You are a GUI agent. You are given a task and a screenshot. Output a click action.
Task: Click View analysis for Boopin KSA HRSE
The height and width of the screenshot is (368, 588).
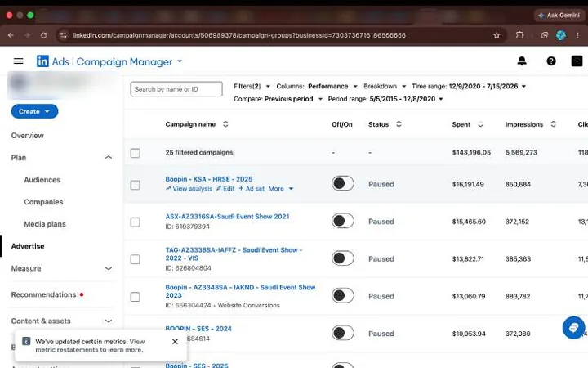tap(189, 189)
